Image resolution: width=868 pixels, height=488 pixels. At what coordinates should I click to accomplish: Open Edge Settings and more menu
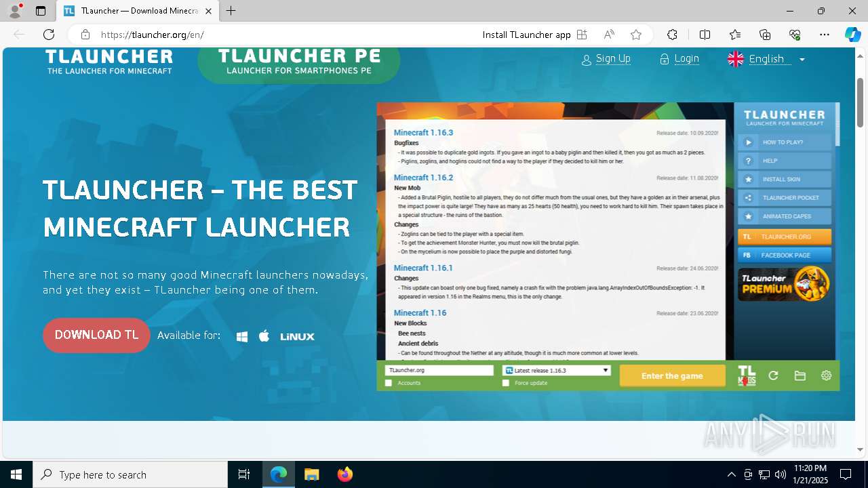click(x=825, y=35)
